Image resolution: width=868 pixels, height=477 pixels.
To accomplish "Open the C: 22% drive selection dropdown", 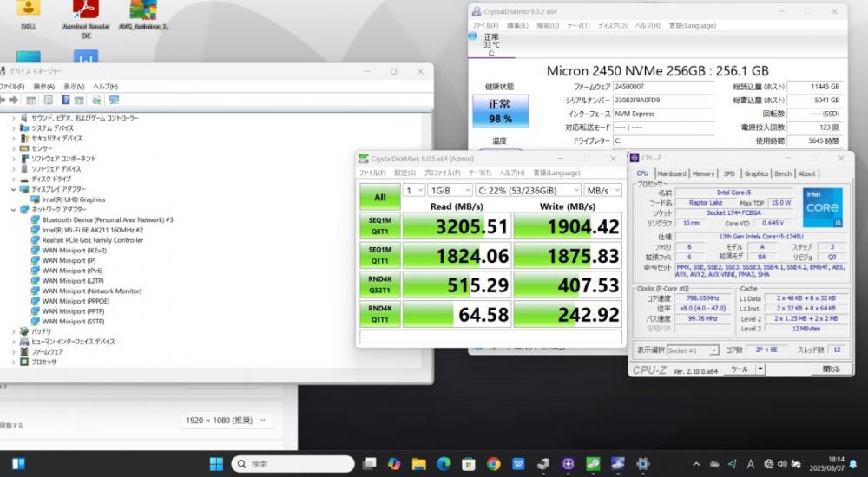I will (x=528, y=190).
